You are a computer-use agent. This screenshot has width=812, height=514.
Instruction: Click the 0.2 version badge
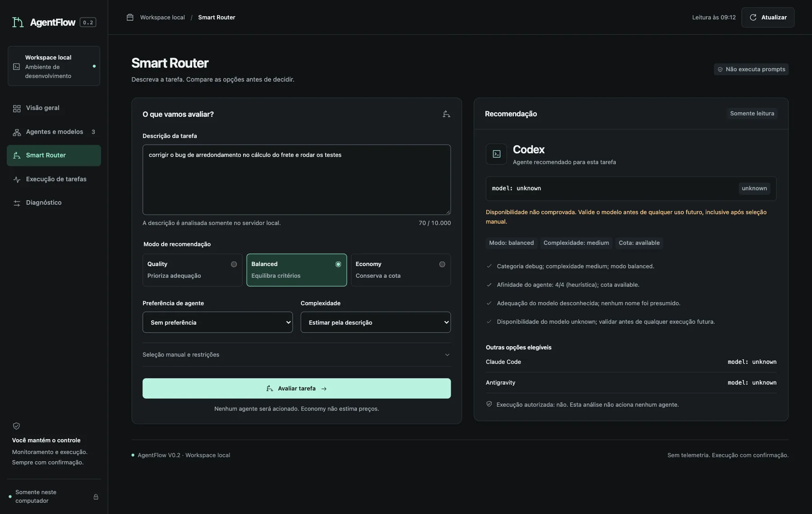pyautogui.click(x=88, y=23)
